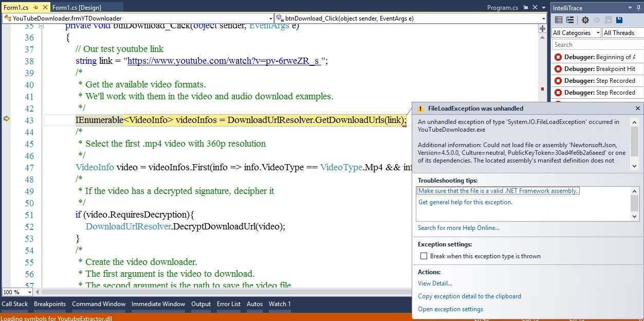Switch IntelliTrace to calls view
This screenshot has width=644, height=321.
tap(569, 20)
